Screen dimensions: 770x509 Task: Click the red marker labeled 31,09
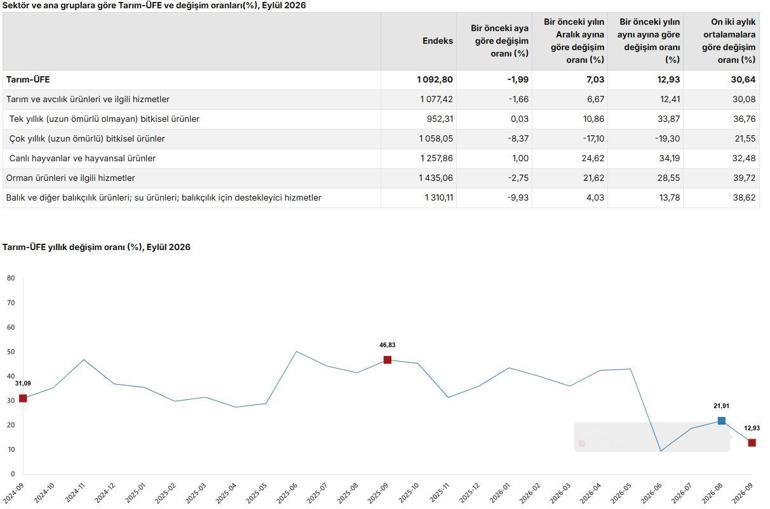click(23, 398)
